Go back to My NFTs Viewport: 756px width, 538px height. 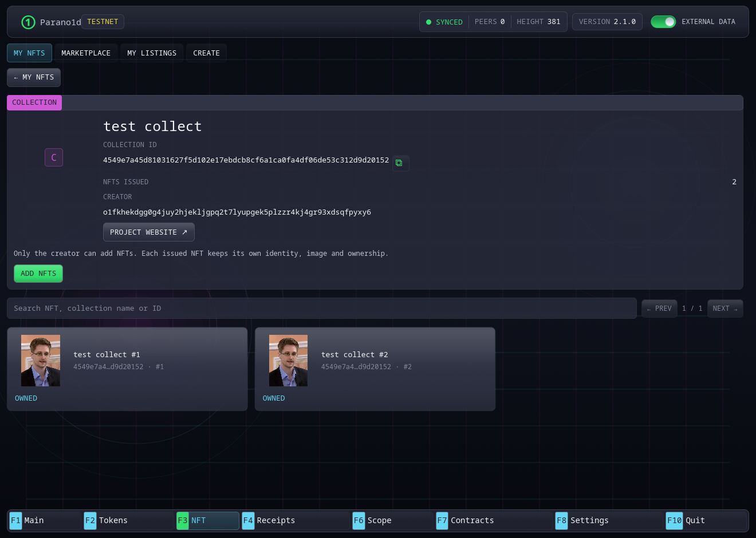[34, 77]
